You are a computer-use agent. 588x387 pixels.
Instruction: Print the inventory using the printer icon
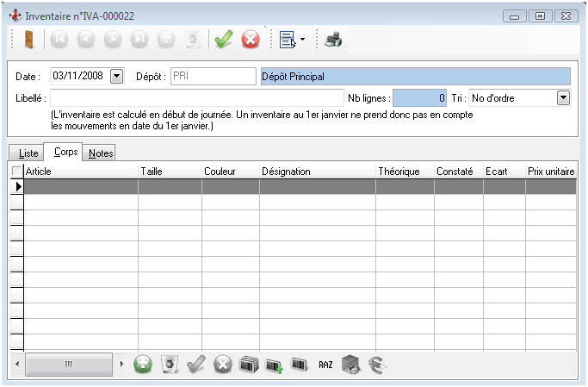point(332,39)
